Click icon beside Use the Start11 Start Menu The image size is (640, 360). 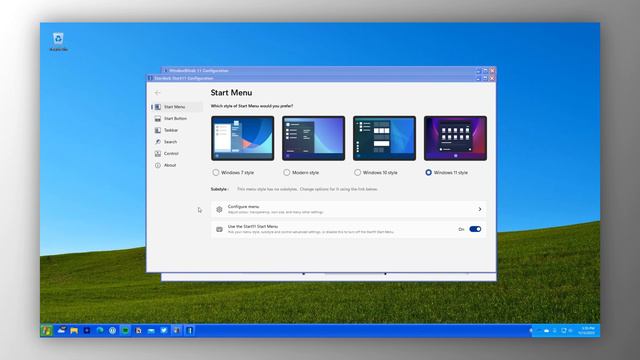coord(219,229)
